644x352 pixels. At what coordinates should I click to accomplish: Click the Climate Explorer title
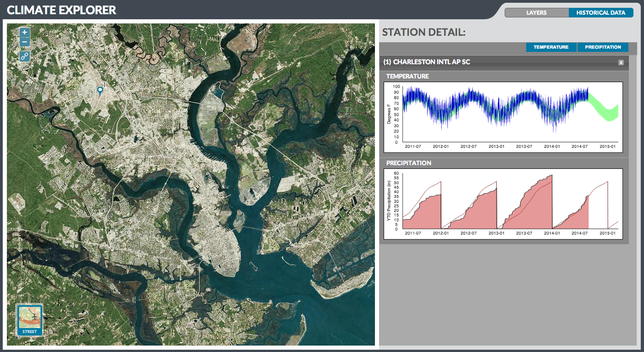click(61, 10)
